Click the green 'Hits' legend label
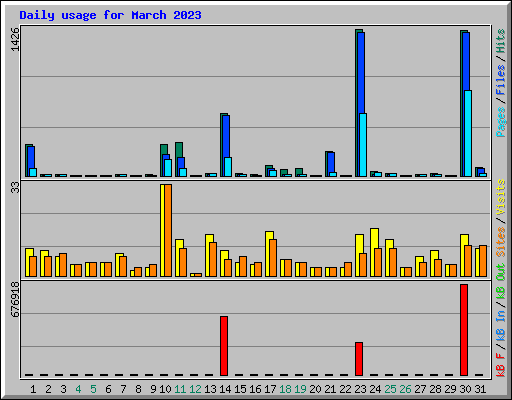 tap(501, 41)
